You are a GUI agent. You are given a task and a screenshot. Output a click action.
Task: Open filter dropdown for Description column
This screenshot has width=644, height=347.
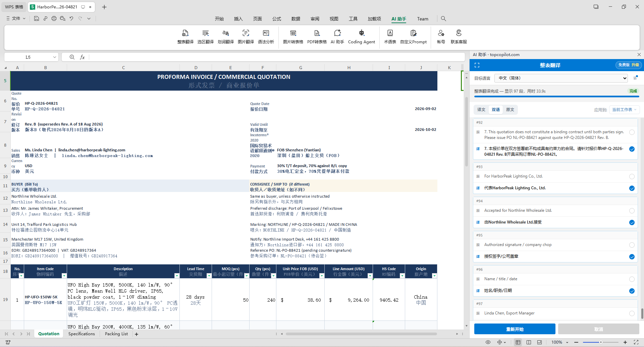[x=177, y=276]
